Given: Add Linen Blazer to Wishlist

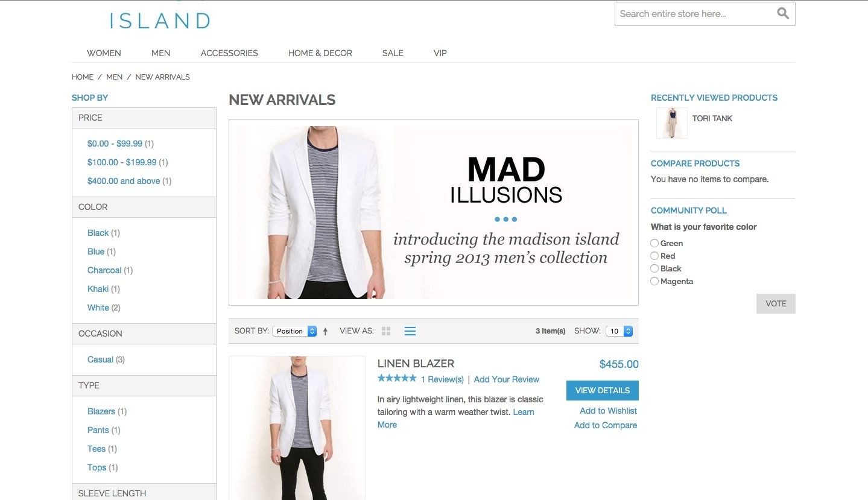Looking at the screenshot, I should [608, 411].
